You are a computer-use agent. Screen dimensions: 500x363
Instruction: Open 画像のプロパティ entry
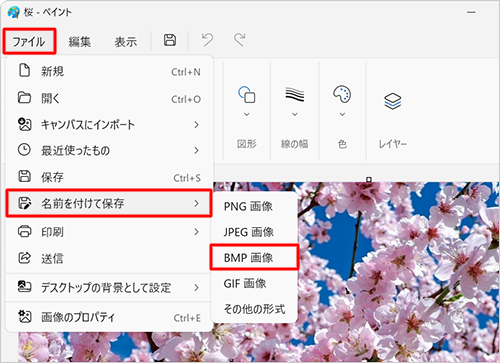tap(110, 317)
